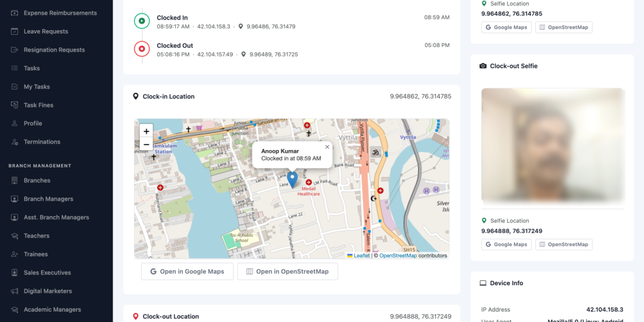Open the OpenStreetMap contributors link
Screen dimensions: 644x322
point(398,256)
